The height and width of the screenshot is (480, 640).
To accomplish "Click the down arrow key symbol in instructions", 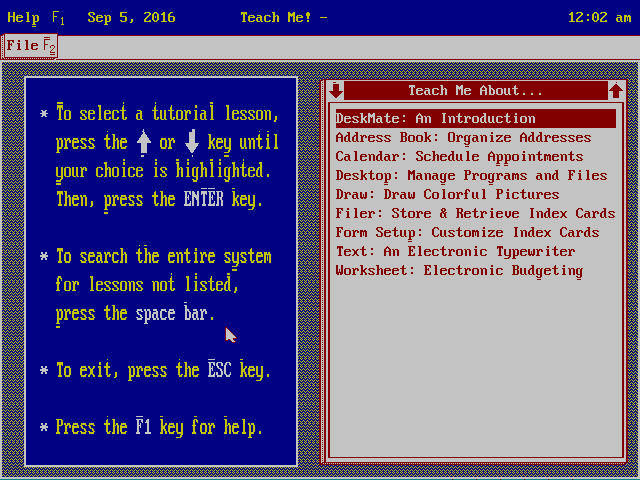I will tap(191, 143).
